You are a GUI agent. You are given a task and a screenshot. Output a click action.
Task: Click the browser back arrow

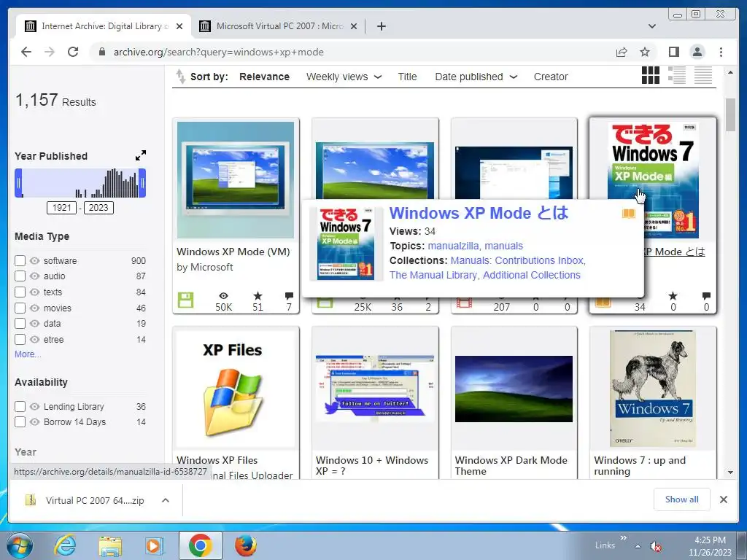[x=26, y=52]
